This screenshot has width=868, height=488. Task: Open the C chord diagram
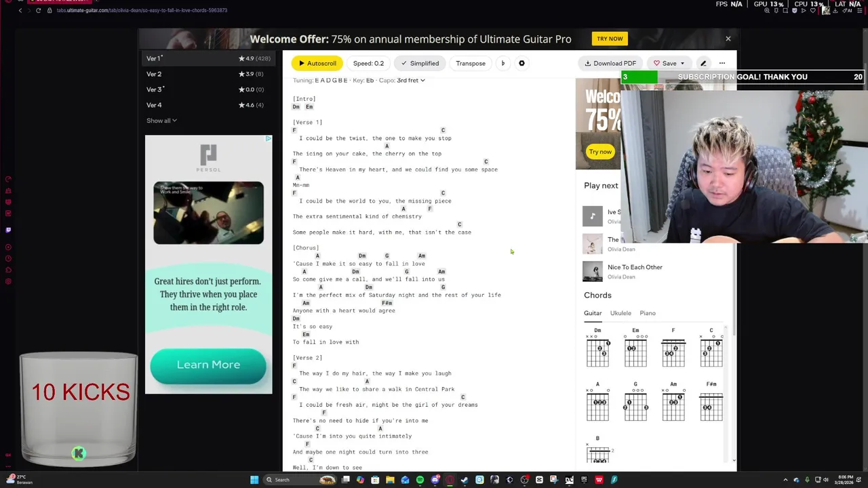[711, 348]
